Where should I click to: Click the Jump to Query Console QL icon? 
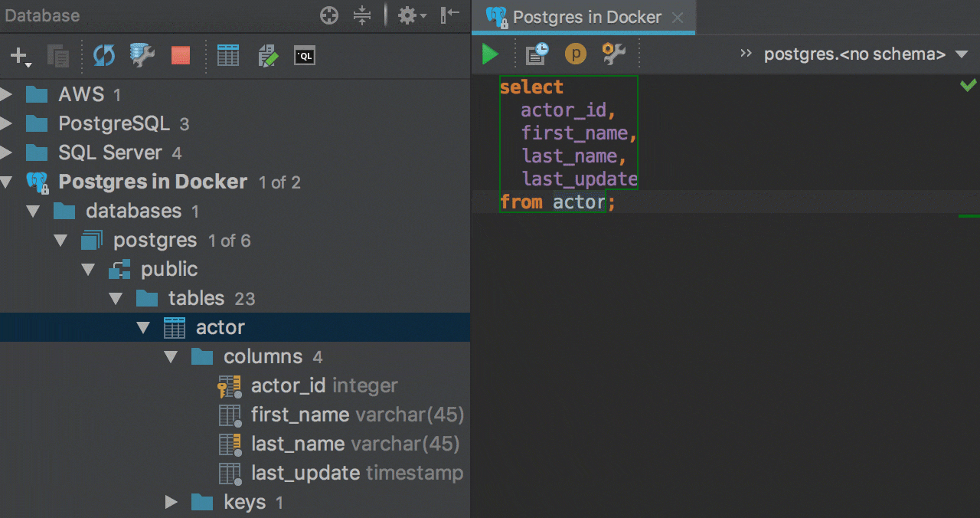click(x=304, y=55)
